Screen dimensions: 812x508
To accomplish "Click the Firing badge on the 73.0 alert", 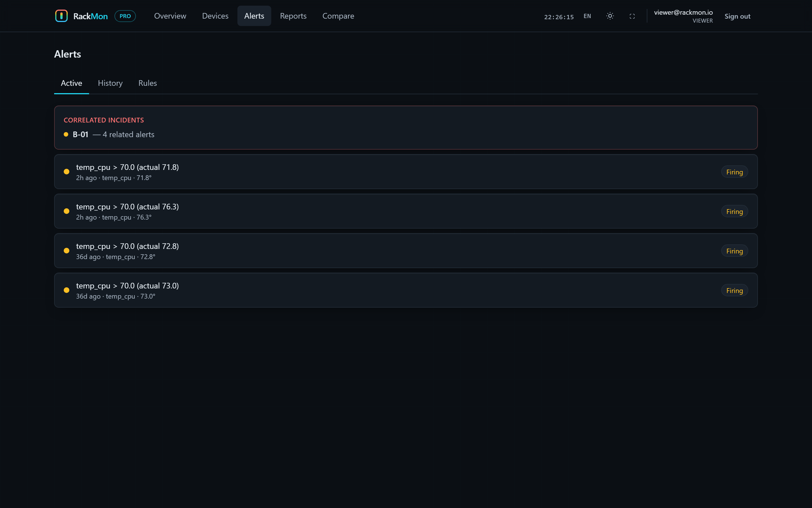I will click(x=734, y=290).
